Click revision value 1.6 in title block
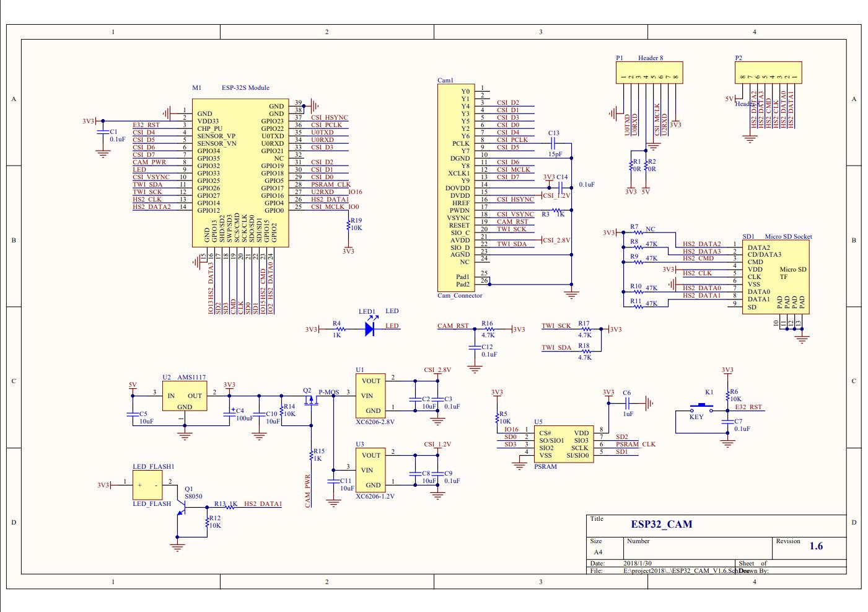This screenshot has width=868, height=612. tap(817, 546)
